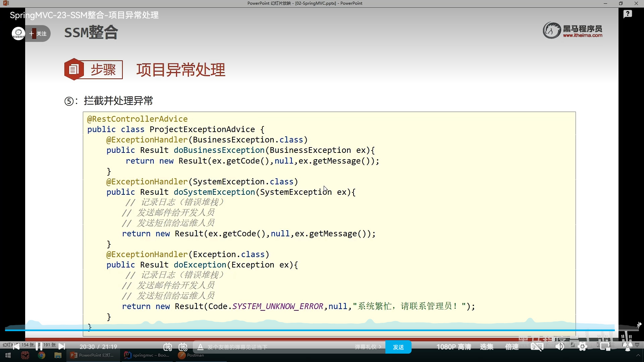Open the 1080P 高清 quality selector
Viewport: 644px width, 362px height.
pyautogui.click(x=453, y=347)
